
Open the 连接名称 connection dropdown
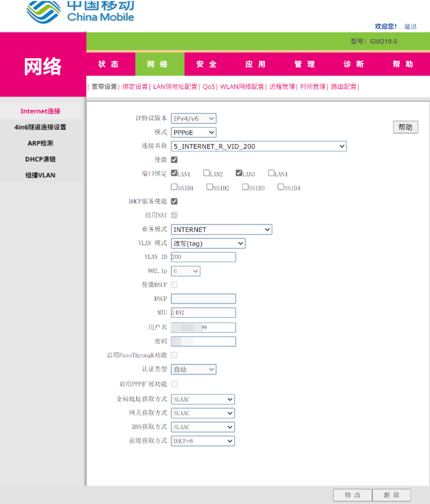click(x=259, y=146)
